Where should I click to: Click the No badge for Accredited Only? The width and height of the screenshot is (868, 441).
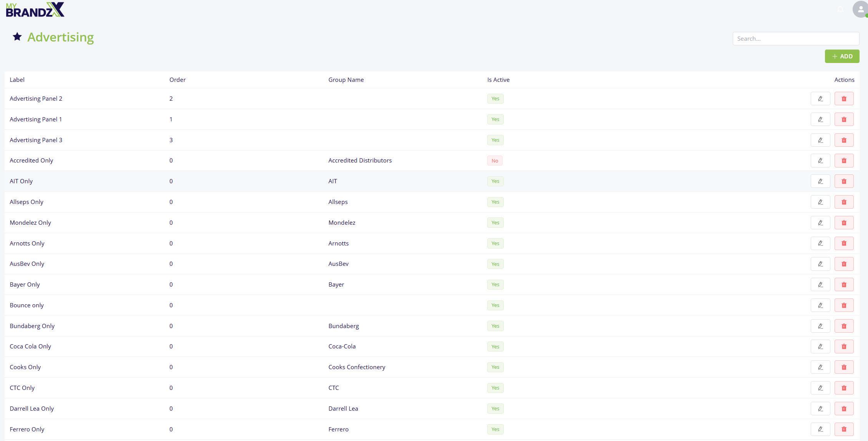(495, 161)
